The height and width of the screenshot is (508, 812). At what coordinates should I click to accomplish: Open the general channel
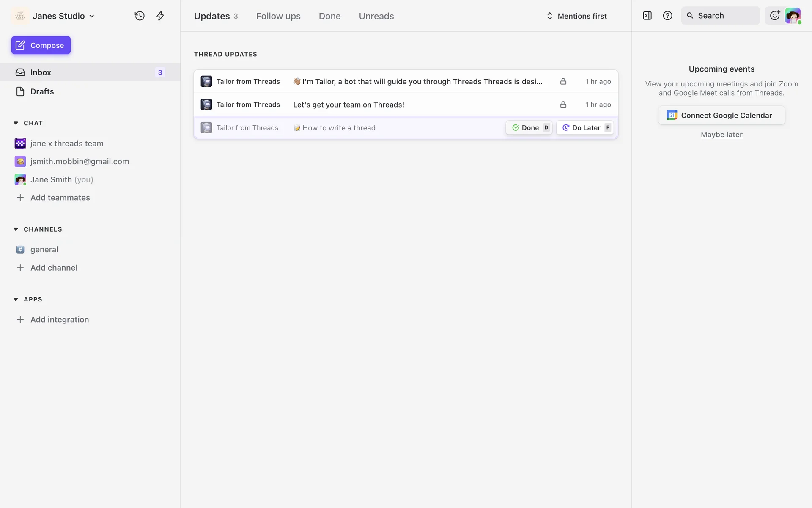pos(44,249)
